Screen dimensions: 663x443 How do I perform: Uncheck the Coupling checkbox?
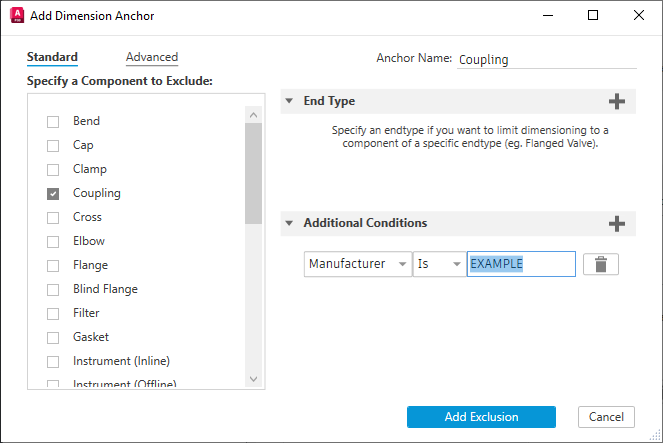point(53,194)
